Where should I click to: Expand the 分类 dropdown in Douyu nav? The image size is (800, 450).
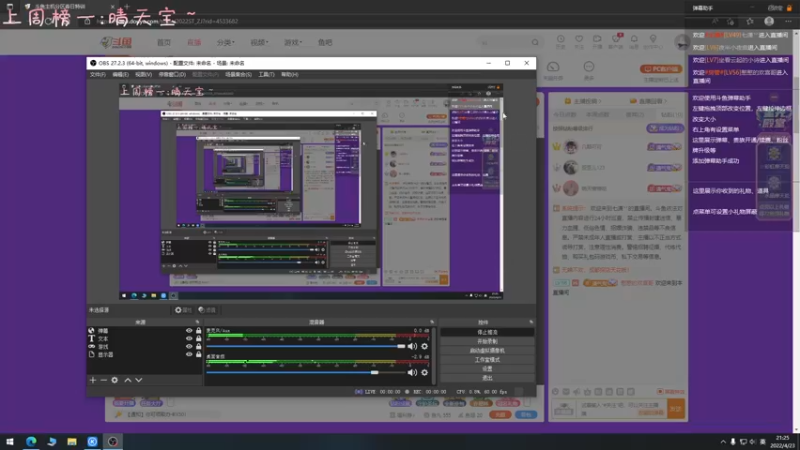coord(225,42)
